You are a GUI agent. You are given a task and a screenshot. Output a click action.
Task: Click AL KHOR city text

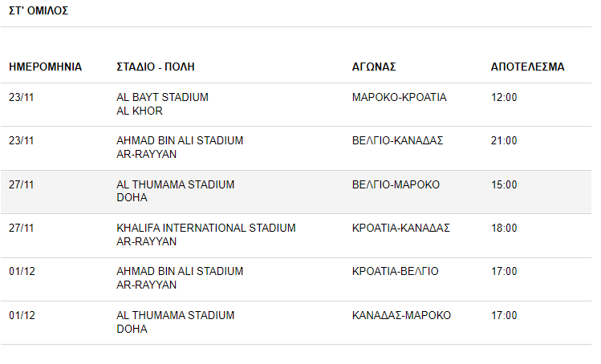click(140, 111)
